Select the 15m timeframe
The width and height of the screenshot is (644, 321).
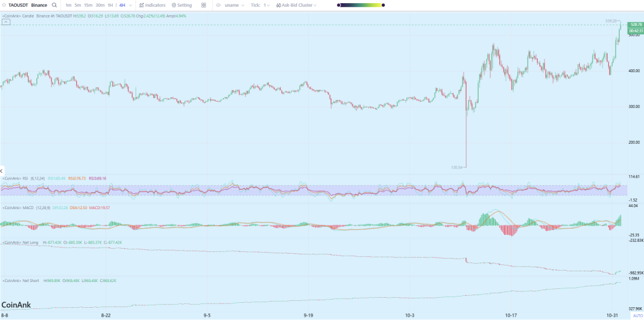pyautogui.click(x=88, y=5)
